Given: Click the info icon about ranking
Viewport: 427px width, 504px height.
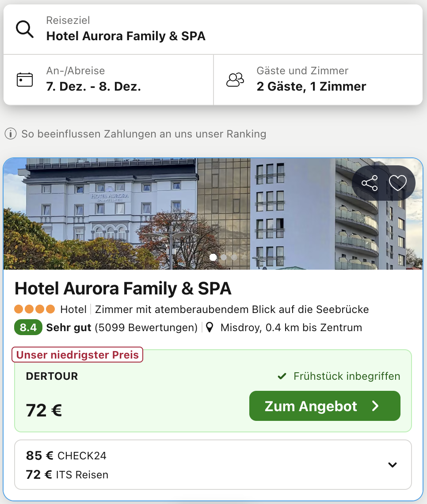Looking at the screenshot, I should point(11,134).
